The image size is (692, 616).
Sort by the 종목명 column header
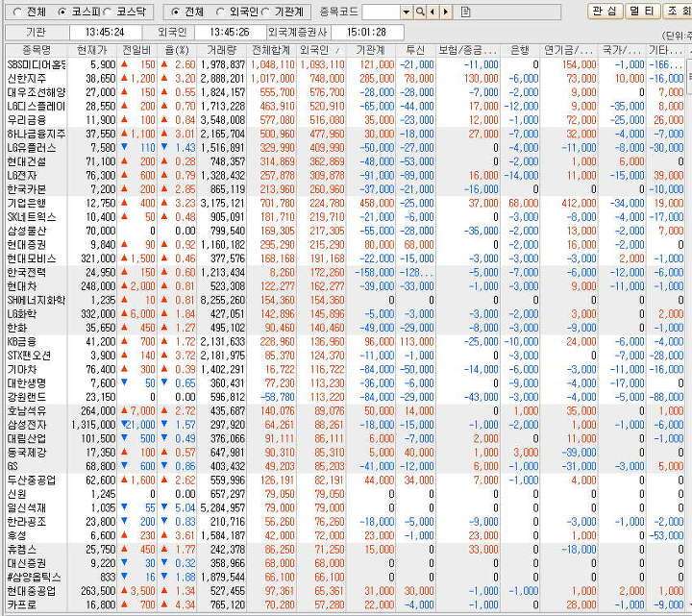click(x=37, y=50)
